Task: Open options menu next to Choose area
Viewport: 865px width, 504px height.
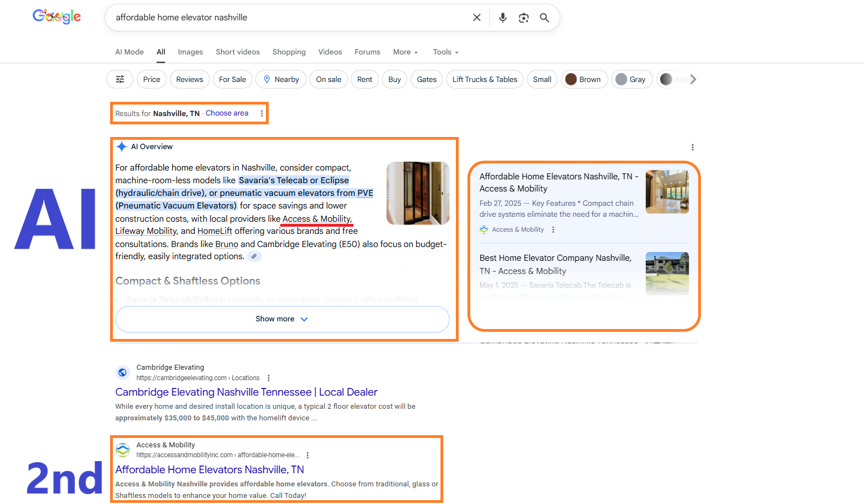Action: point(262,113)
